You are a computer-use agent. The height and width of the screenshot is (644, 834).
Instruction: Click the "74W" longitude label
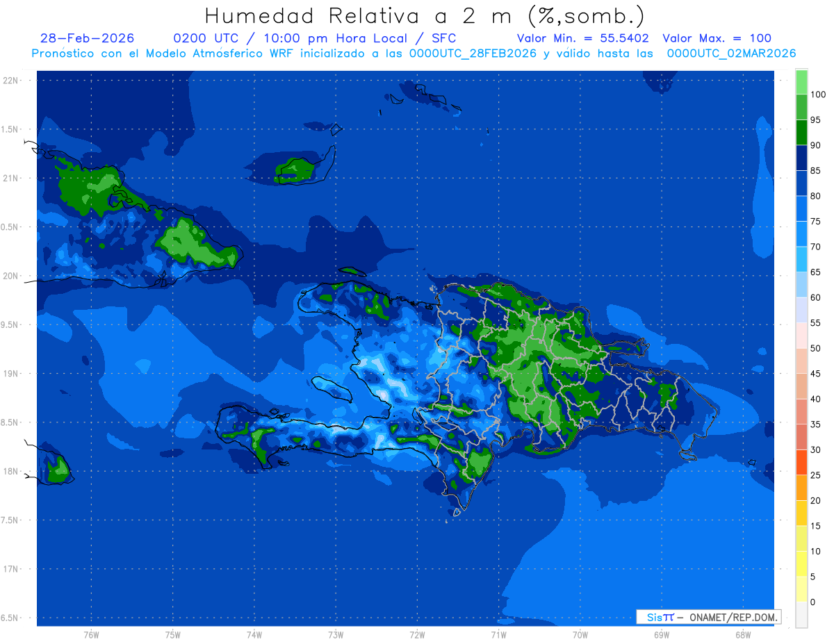(254, 635)
